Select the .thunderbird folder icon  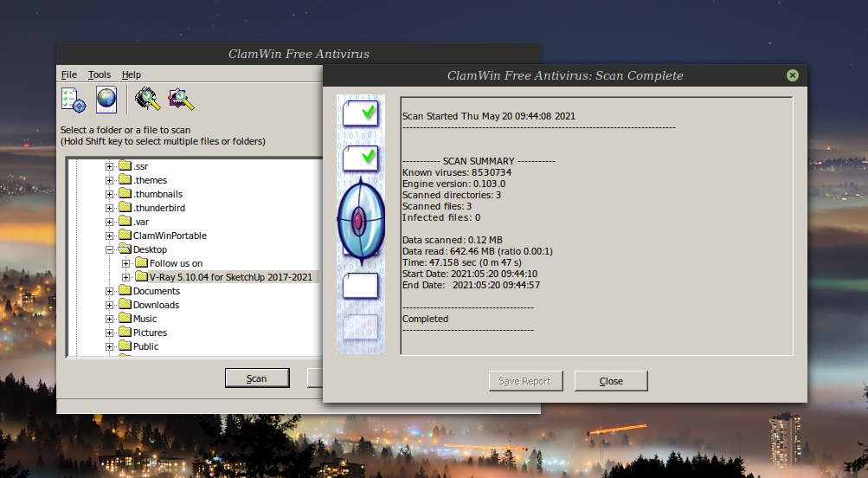[x=125, y=207]
